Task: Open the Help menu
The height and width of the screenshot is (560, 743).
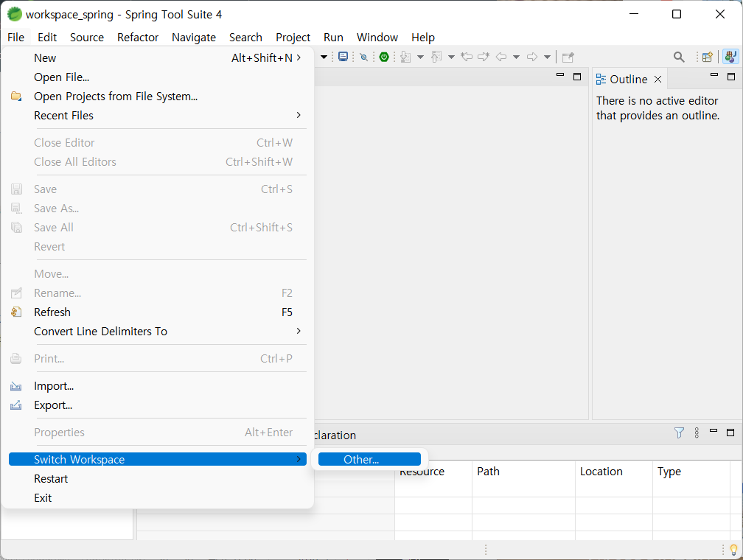Action: [422, 37]
